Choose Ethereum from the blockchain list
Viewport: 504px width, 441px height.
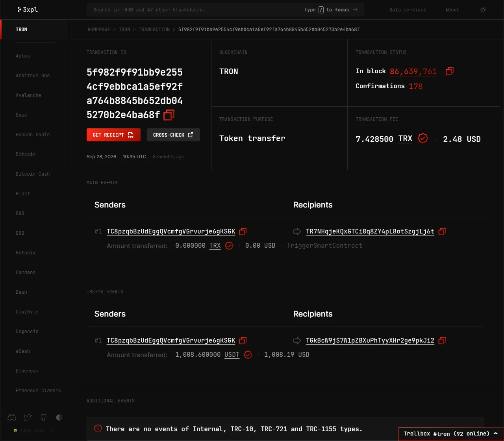point(27,371)
